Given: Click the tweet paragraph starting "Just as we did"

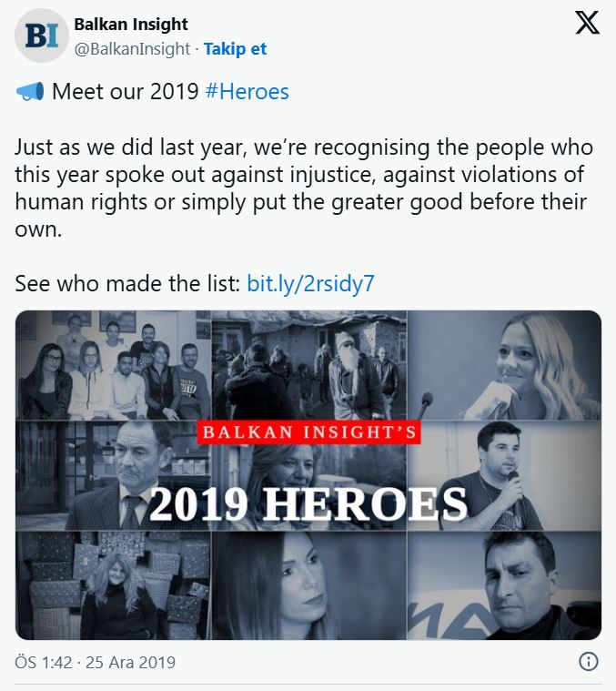Looking at the screenshot, I should click(x=305, y=188).
